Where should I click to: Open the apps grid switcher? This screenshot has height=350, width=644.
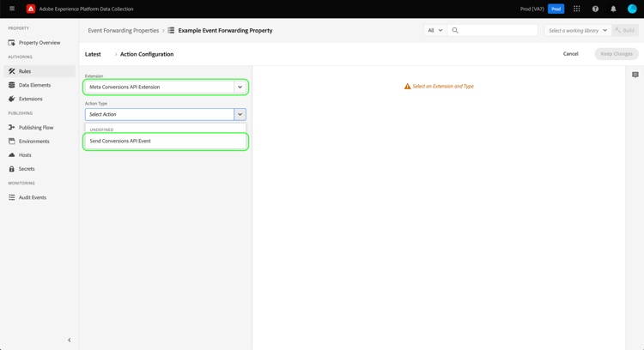[577, 9]
